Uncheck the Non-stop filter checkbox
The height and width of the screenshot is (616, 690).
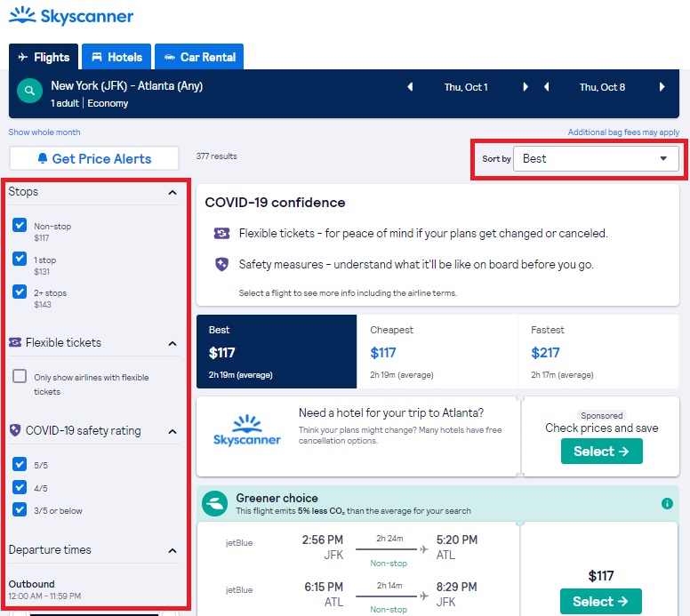click(x=20, y=225)
